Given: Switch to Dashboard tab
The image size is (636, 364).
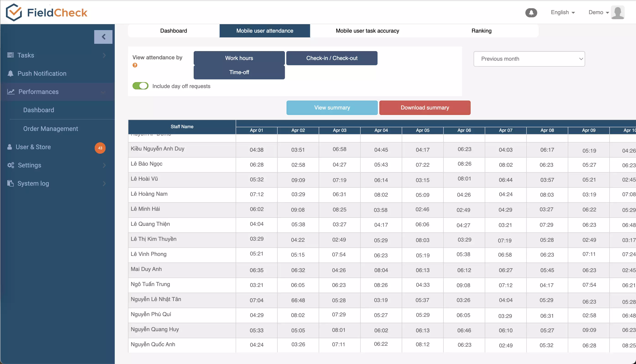Looking at the screenshot, I should (x=173, y=31).
